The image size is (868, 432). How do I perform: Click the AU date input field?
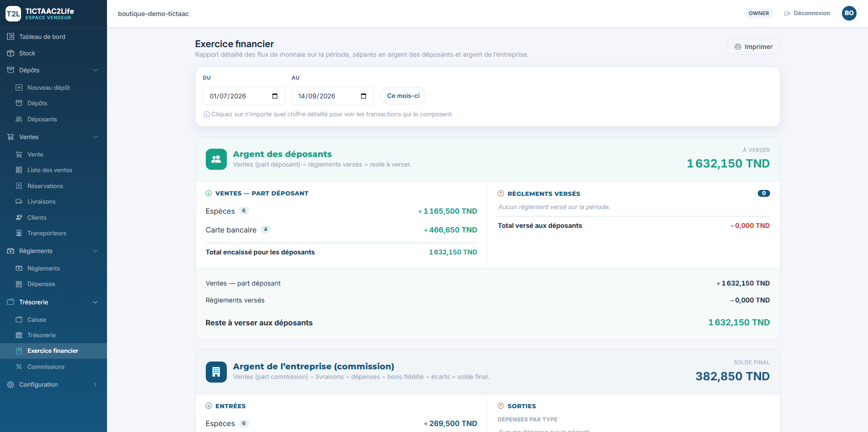tap(333, 96)
